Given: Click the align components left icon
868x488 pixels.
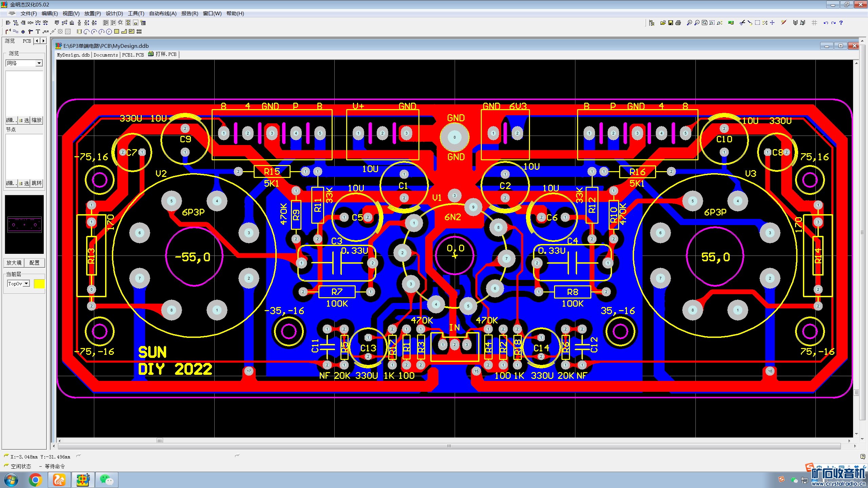Looking at the screenshot, I should [8, 23].
